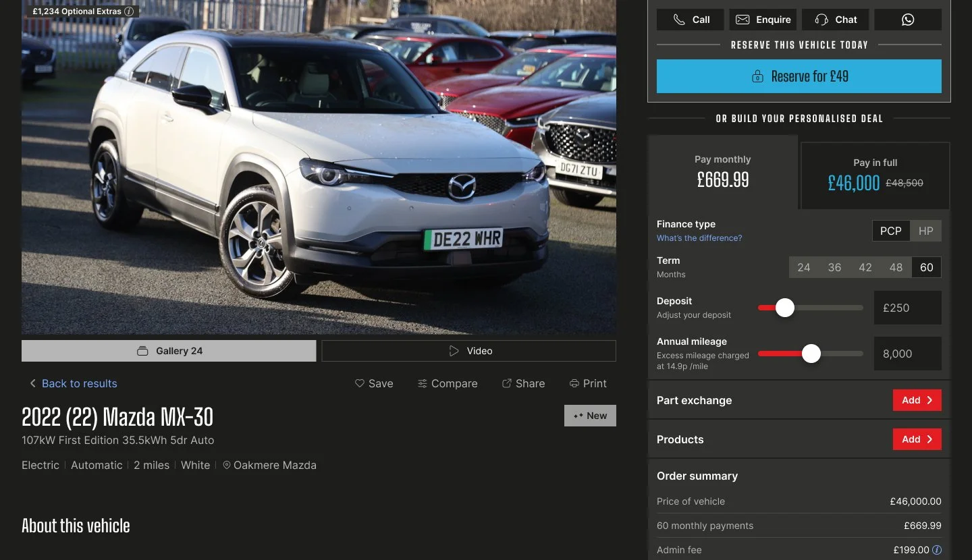Click the back chevron beside Back to results
This screenshot has width=972, height=560.
[32, 383]
